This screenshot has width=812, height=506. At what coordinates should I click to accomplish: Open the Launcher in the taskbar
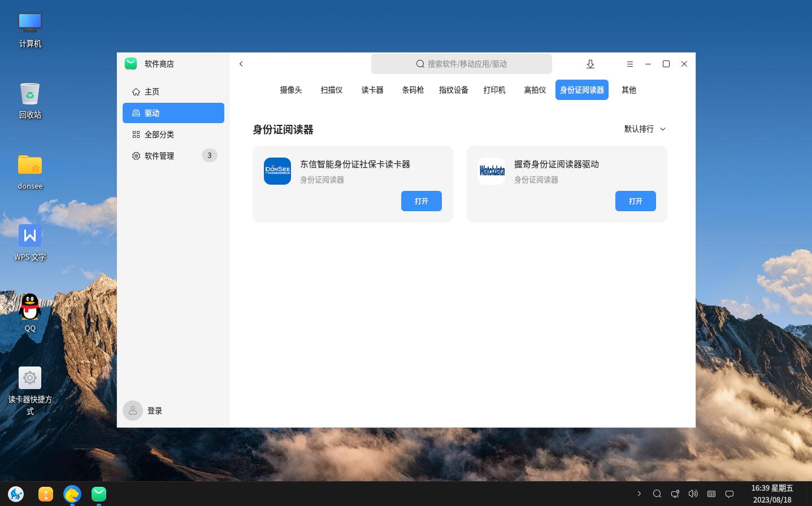point(16,494)
